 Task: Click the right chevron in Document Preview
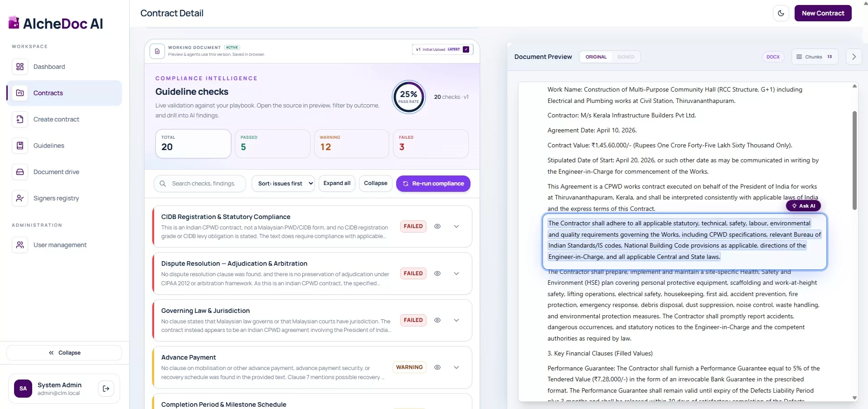click(854, 57)
